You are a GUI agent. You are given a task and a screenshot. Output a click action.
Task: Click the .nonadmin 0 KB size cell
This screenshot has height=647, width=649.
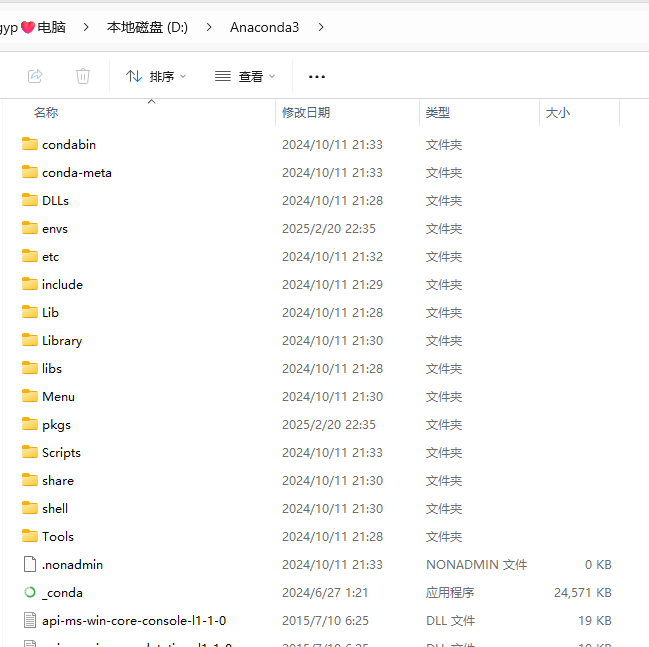[598, 565]
